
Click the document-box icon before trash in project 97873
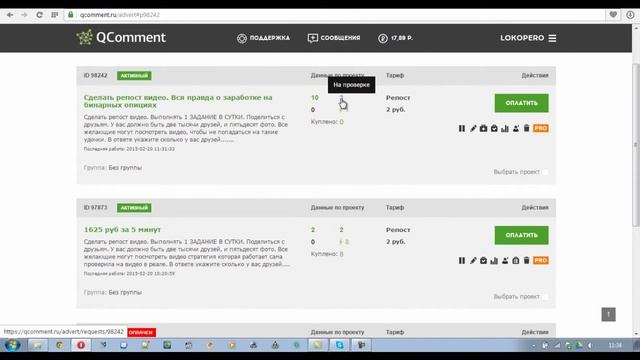click(516, 260)
